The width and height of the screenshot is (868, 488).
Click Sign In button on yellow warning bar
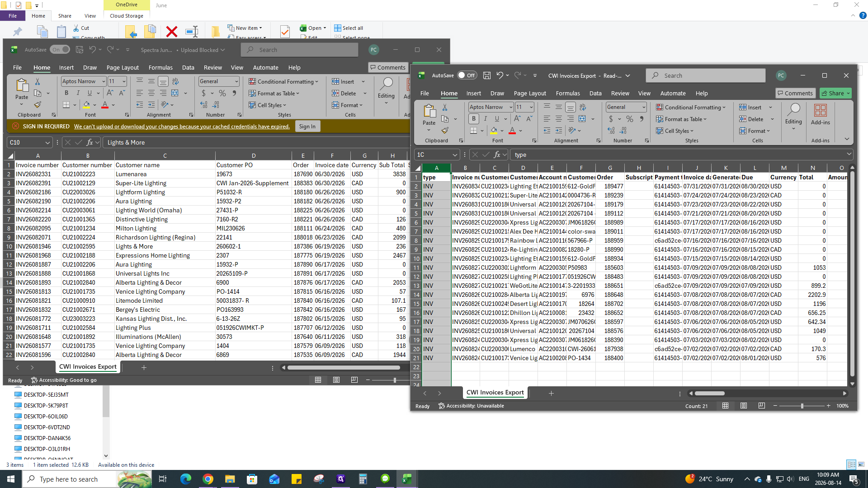307,126
